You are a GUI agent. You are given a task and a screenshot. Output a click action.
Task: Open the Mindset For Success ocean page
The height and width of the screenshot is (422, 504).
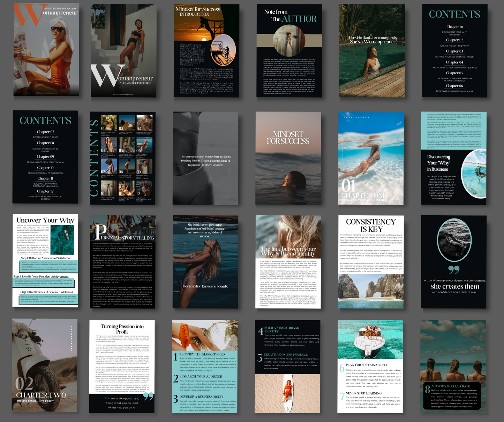pos(288,158)
